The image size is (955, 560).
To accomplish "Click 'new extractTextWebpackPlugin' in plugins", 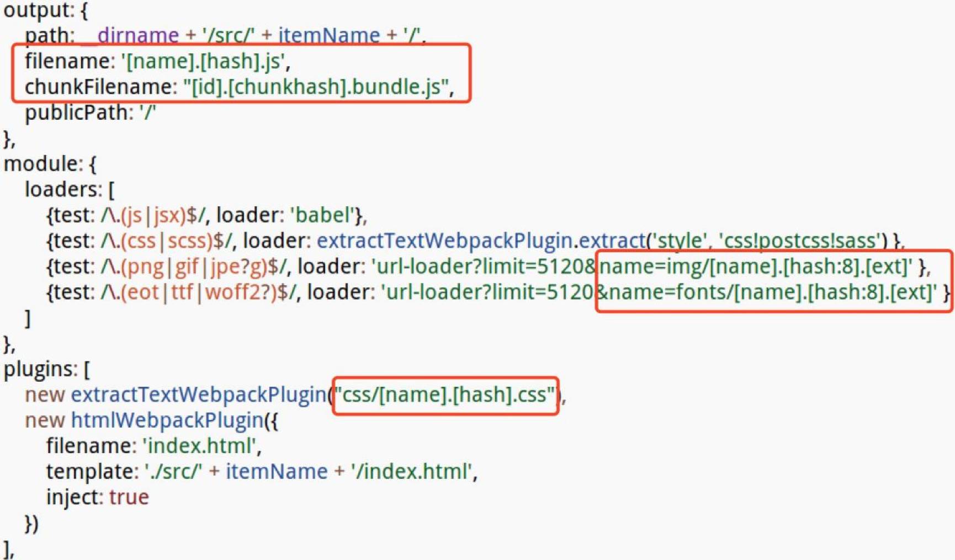I will 176,394.
